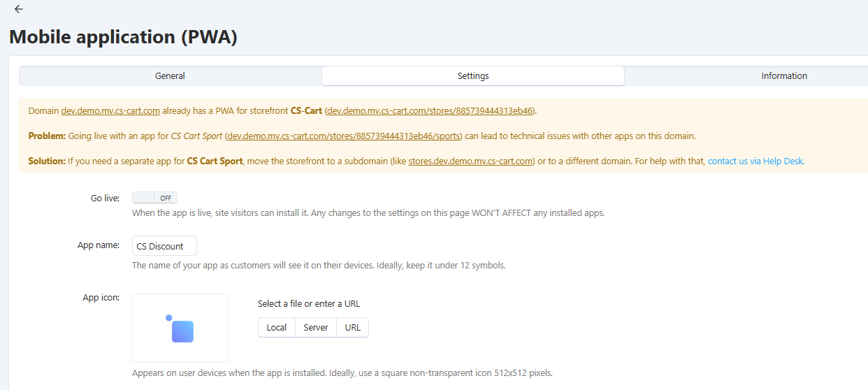The width and height of the screenshot is (868, 390).
Task: Choose Local file upload option
Action: [x=277, y=328]
